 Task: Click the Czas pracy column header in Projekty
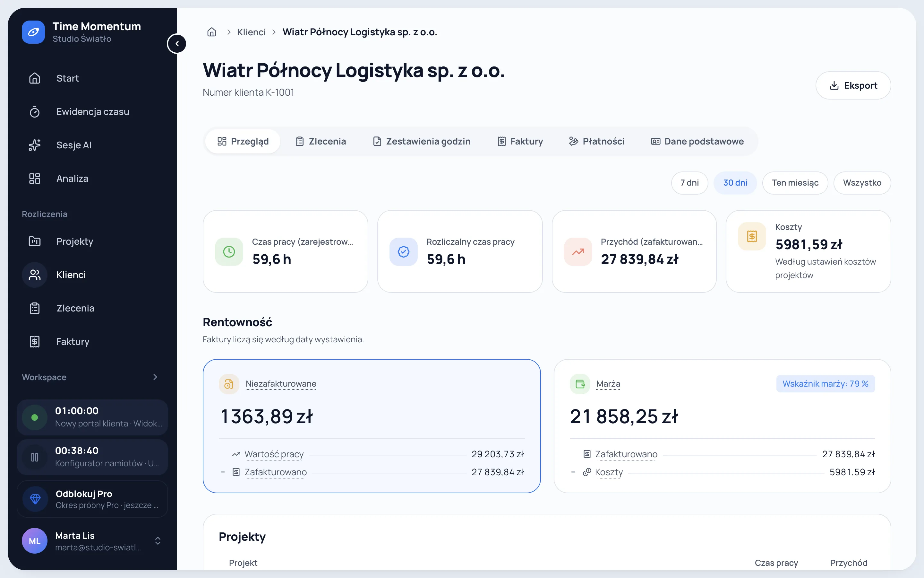tap(776, 563)
